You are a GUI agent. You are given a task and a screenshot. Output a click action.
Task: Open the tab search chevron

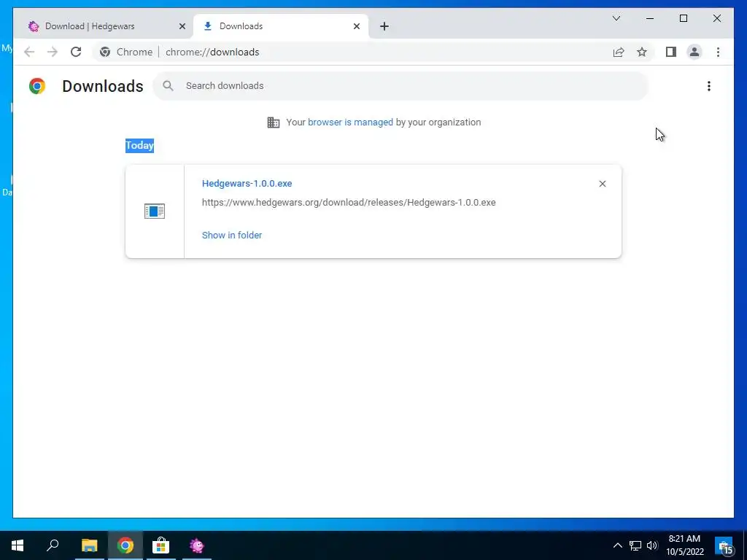[x=616, y=18]
